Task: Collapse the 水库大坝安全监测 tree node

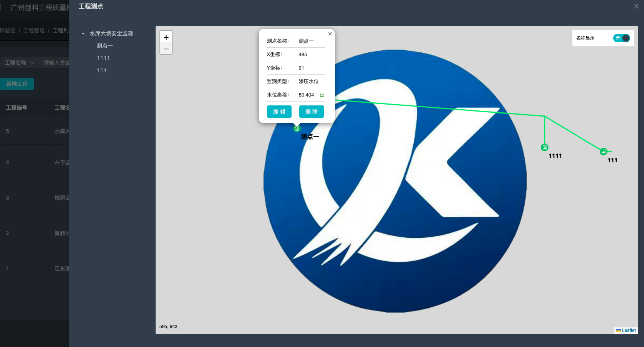Action: [x=83, y=34]
